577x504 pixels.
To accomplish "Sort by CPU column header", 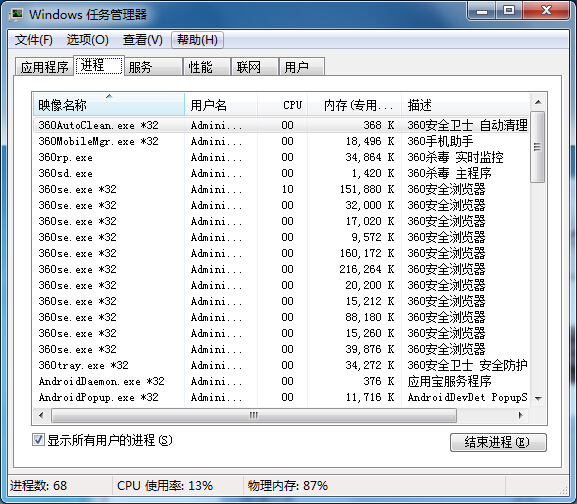I will (283, 105).
